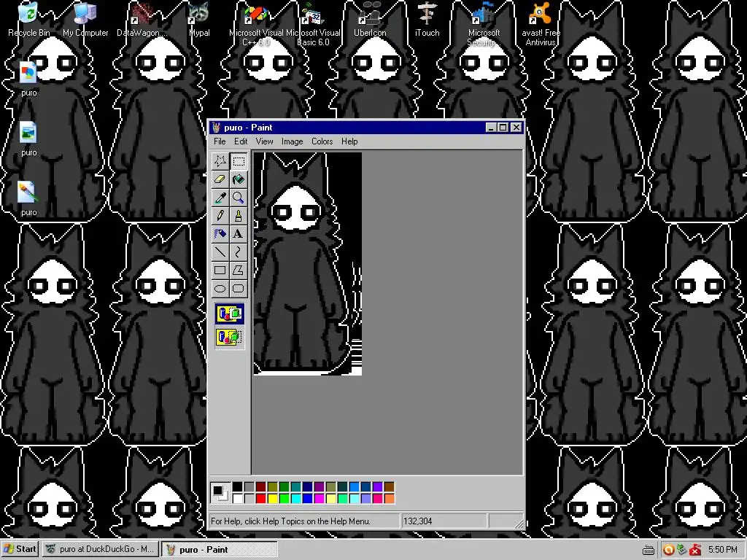The image size is (747, 560).
Task: Select the Mypal desktop shortcut
Action: pyautogui.click(x=199, y=20)
